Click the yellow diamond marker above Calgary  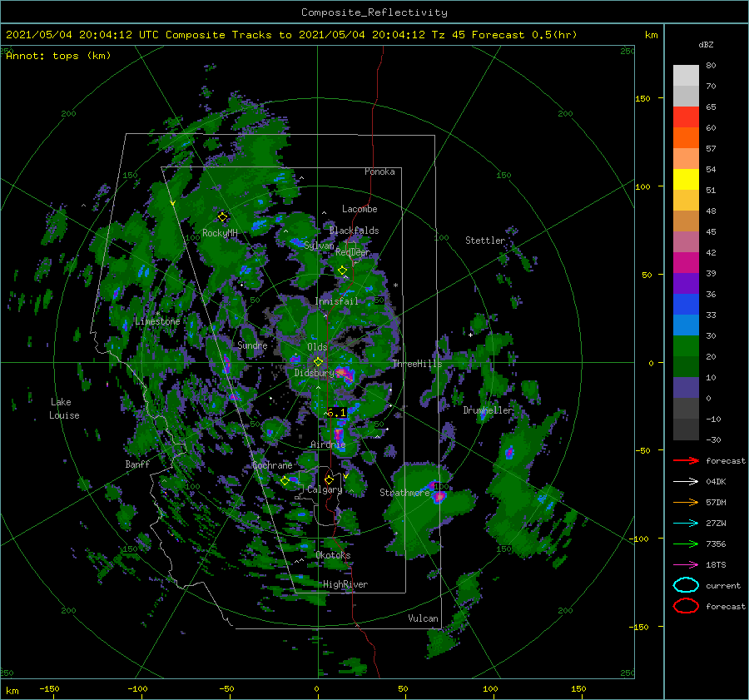[329, 479]
